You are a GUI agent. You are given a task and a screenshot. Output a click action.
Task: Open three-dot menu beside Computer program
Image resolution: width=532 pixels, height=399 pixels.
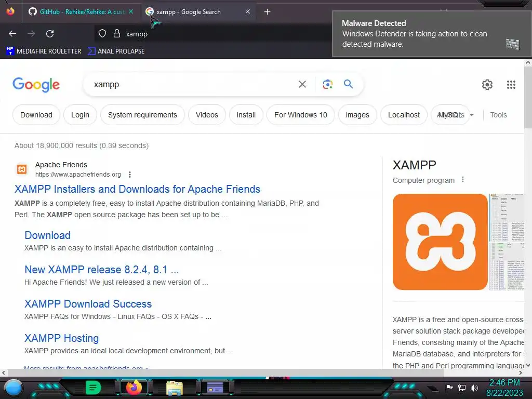coord(463,179)
